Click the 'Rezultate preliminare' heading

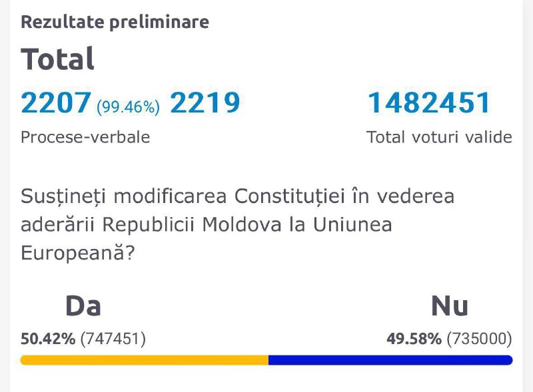click(115, 22)
